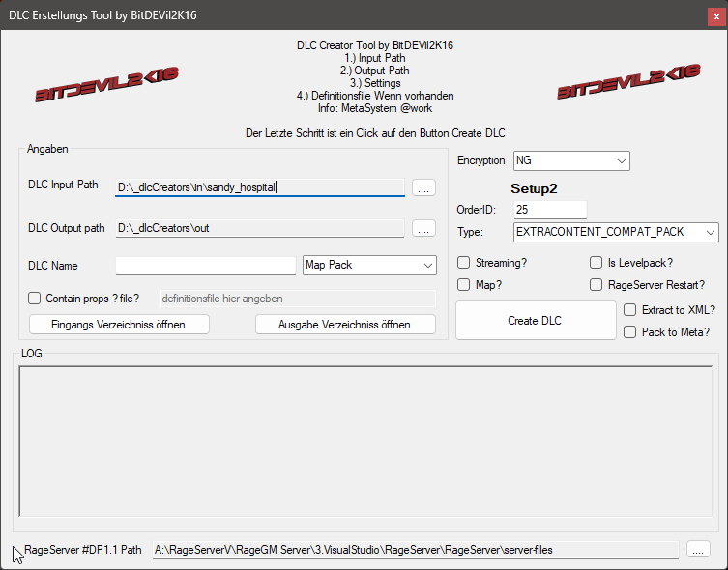Tick the Map? checkbox
728x570 pixels.
(x=464, y=285)
